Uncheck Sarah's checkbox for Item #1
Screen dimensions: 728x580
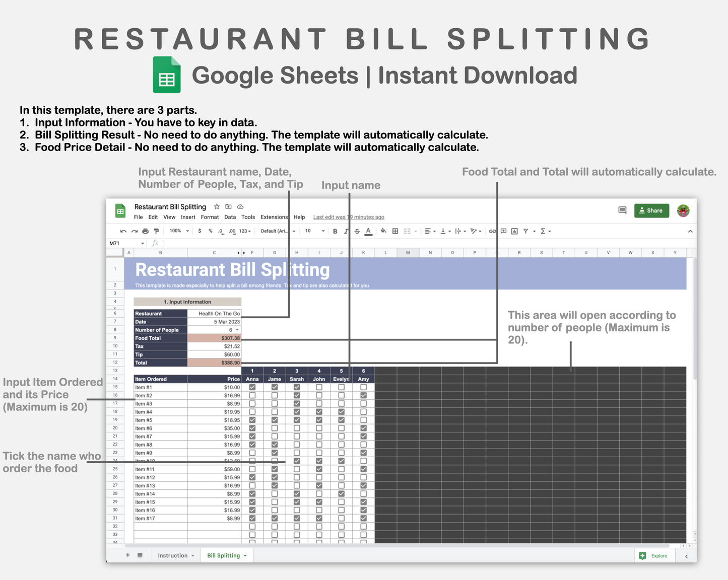pos(297,387)
